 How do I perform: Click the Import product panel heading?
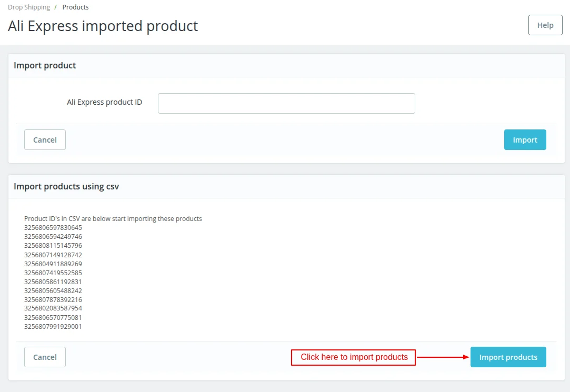click(x=45, y=66)
